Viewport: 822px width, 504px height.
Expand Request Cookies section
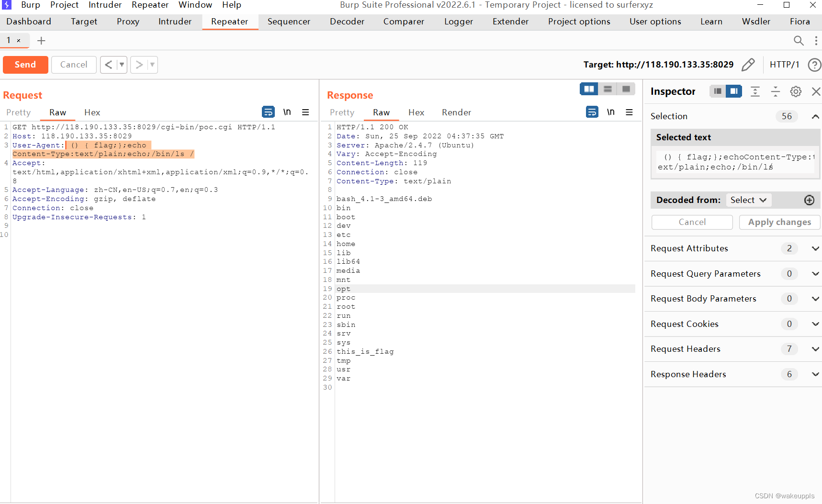click(x=815, y=324)
